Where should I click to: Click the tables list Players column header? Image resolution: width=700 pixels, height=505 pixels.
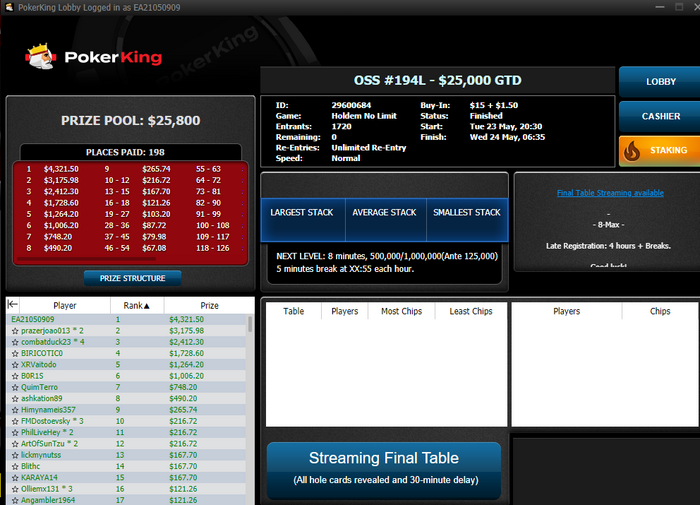tap(345, 311)
